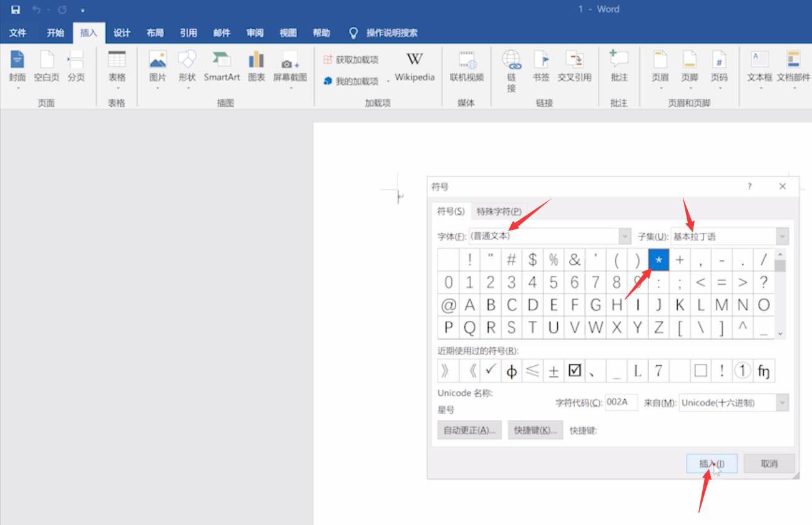Open the Footer (页脚) menu
This screenshot has width=812, height=525.
coord(690,69)
